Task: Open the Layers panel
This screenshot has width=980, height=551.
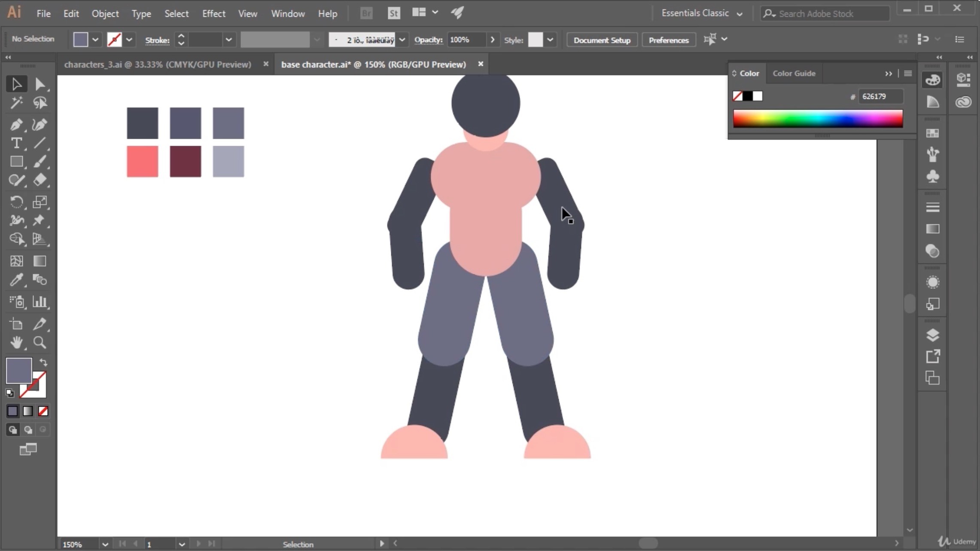Action: coord(933,335)
